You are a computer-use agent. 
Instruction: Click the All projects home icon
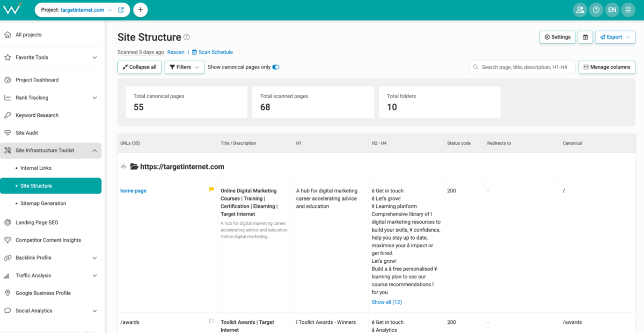(8, 35)
